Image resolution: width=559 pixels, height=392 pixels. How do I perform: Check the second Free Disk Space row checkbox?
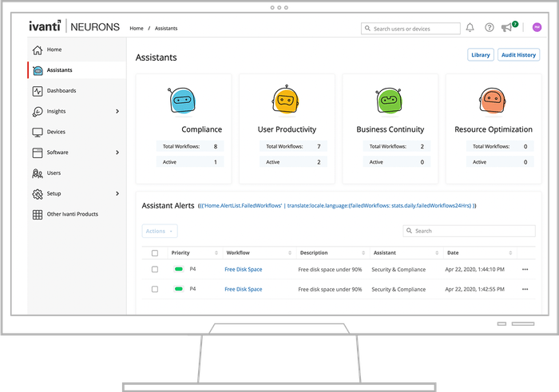pyautogui.click(x=155, y=289)
